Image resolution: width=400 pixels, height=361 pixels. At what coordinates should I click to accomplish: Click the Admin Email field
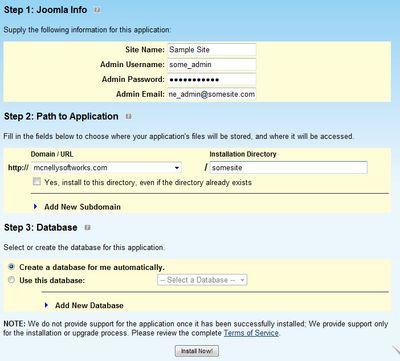(x=212, y=94)
